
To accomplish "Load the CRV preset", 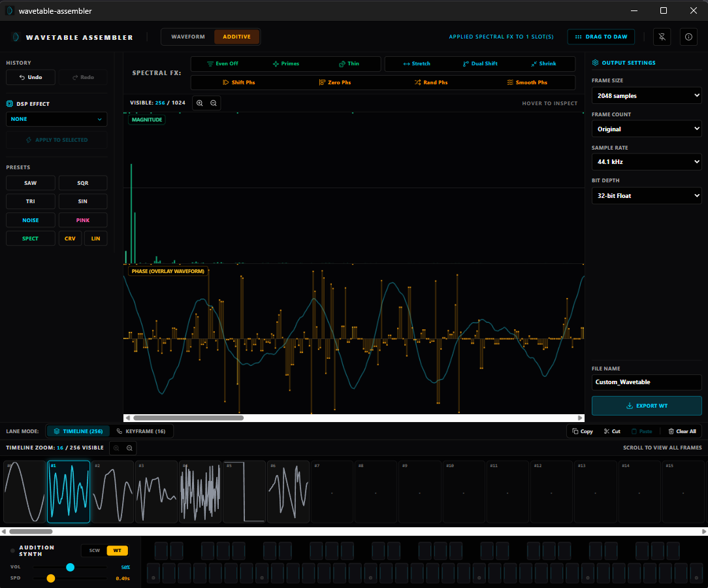I will point(70,238).
